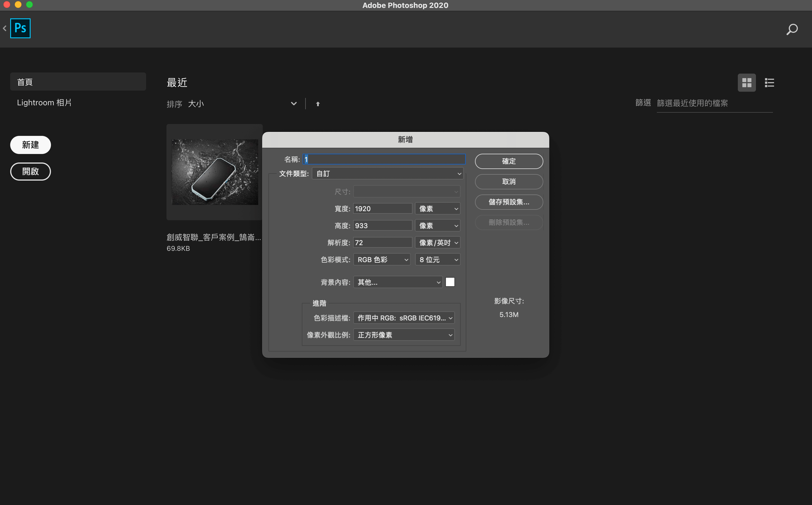Confirm with the 確定 button

coord(509,161)
